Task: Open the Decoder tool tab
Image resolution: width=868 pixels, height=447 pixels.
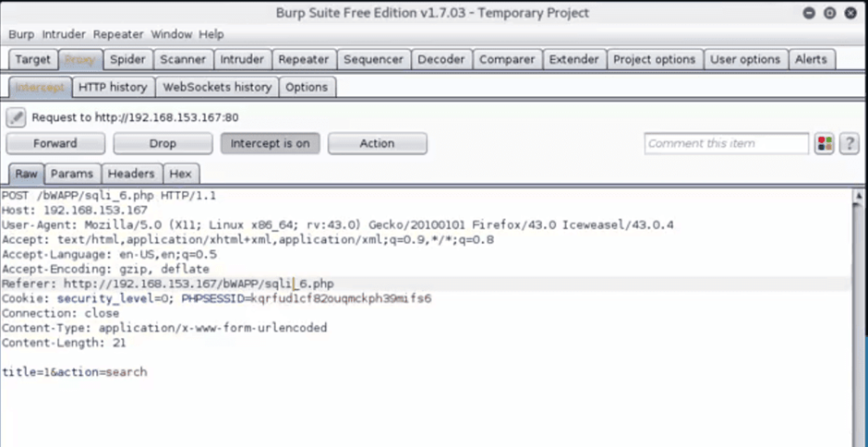Action: [440, 59]
